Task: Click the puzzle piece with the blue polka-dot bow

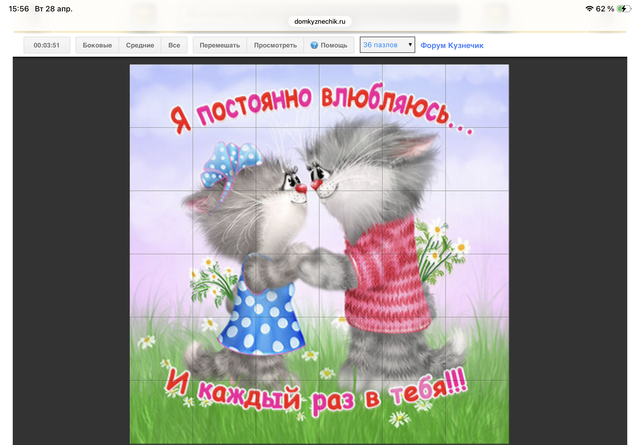Action: 224,159
